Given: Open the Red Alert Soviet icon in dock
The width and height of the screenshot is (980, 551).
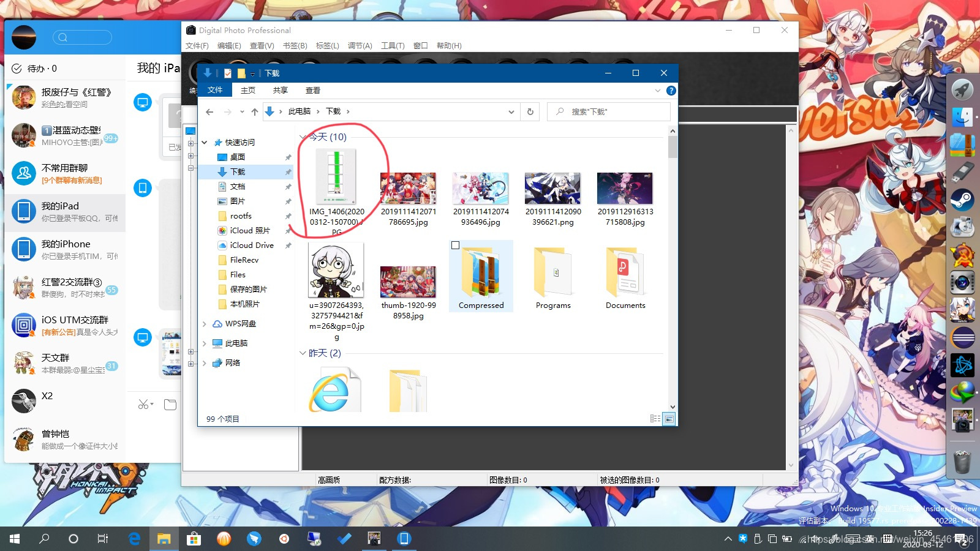Looking at the screenshot, I should pos(962,255).
